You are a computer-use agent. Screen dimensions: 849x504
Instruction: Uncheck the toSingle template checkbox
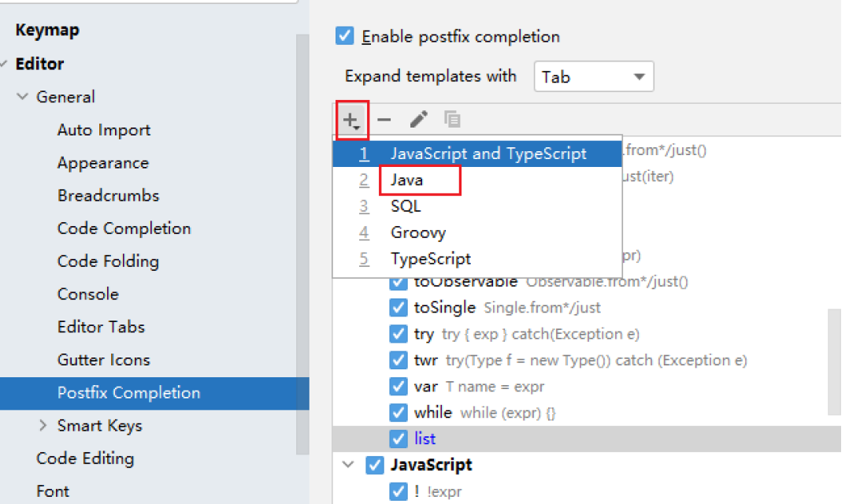[x=399, y=307]
